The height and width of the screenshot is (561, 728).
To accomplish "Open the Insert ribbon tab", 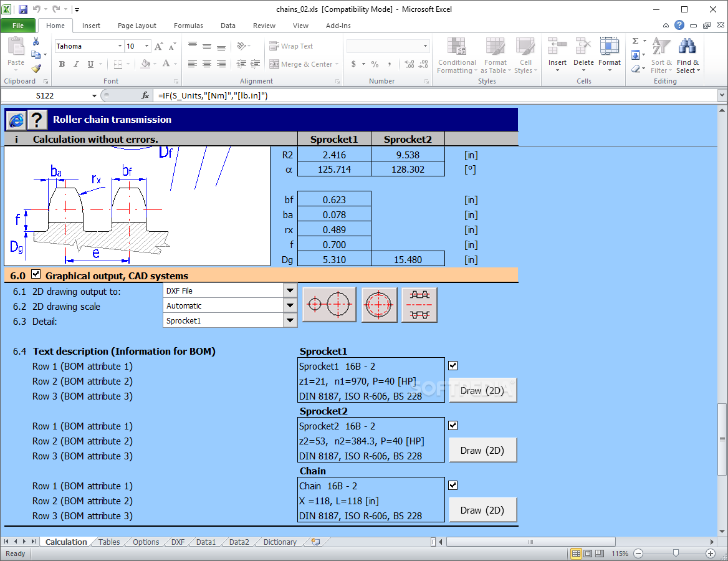I will (91, 26).
